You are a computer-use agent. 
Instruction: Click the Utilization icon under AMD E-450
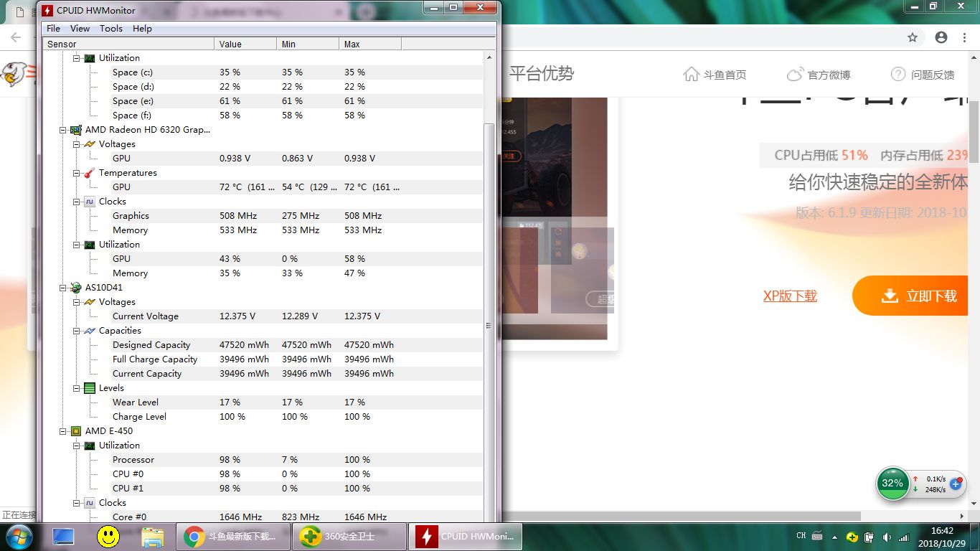click(x=90, y=446)
